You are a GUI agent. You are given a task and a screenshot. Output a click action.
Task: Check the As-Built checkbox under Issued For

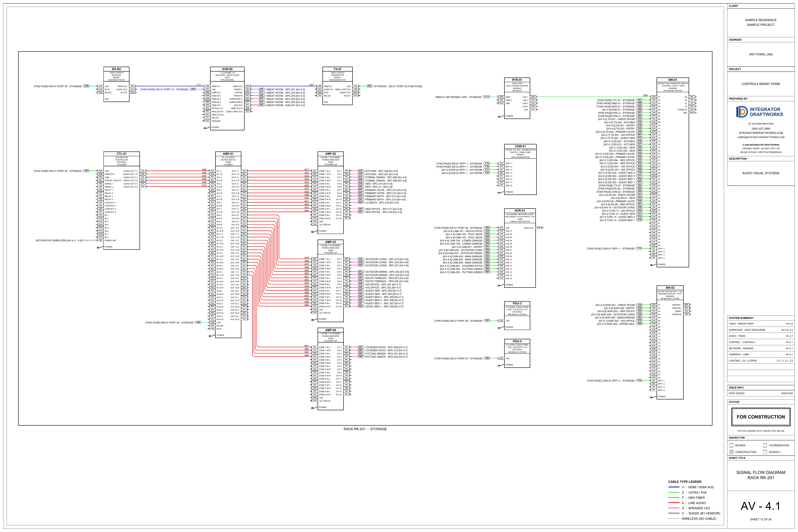coord(765,452)
